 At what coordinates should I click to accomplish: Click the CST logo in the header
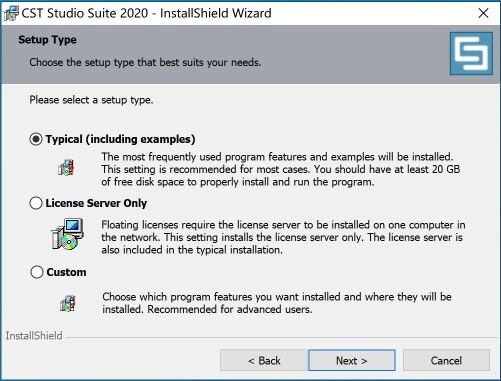point(471,53)
